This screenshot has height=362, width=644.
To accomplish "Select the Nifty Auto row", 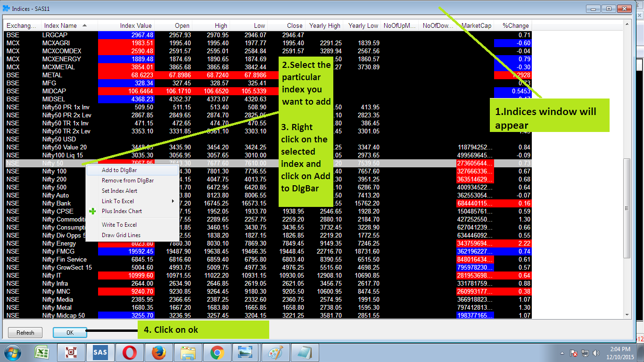I will (x=268, y=195).
